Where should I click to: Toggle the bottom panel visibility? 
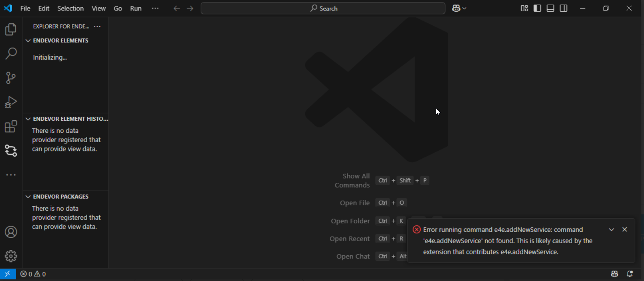(550, 8)
